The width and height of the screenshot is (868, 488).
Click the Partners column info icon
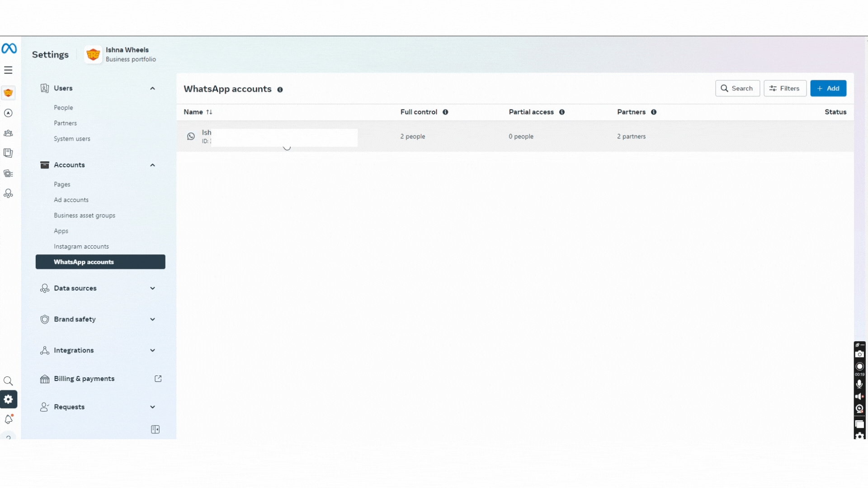click(x=654, y=112)
